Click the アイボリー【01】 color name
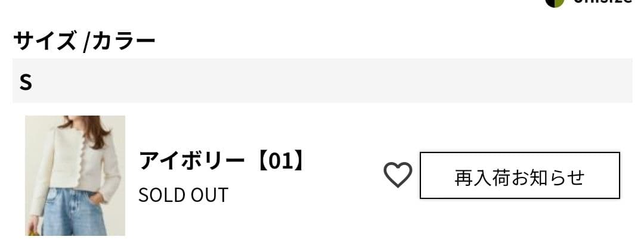Viewport: 644px width, 246px height. (222, 160)
